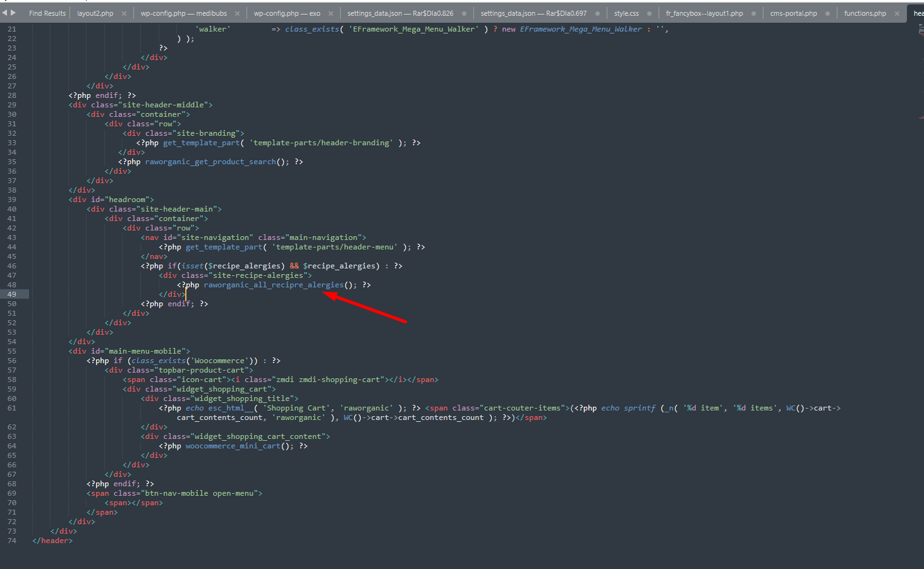Open the fr_fancybox--layout1.php tab
This screenshot has height=569, width=924.
click(x=704, y=13)
